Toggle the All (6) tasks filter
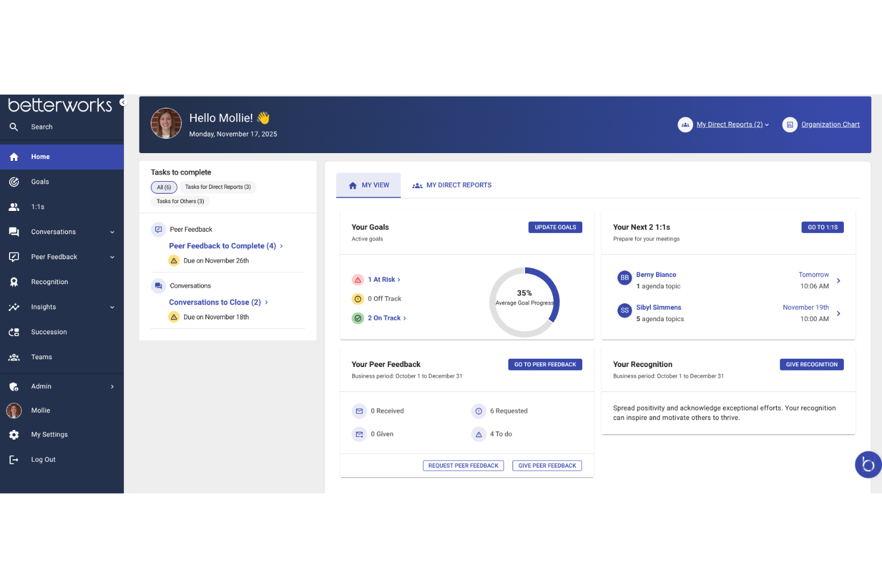The image size is (882, 588). pyautogui.click(x=164, y=187)
